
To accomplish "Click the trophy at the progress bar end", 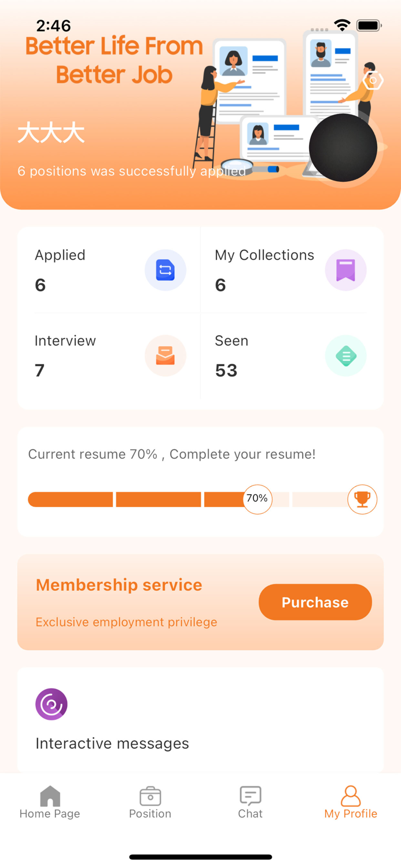I will [362, 499].
